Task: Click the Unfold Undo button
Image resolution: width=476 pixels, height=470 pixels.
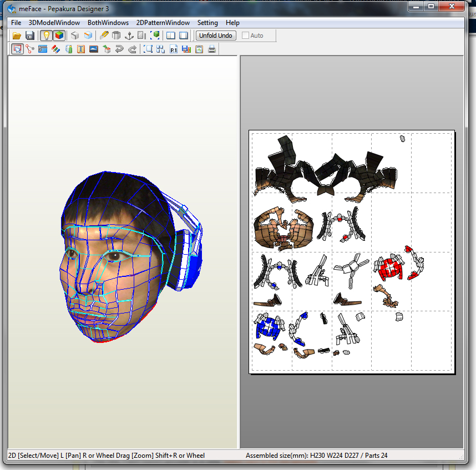Action: coord(216,36)
